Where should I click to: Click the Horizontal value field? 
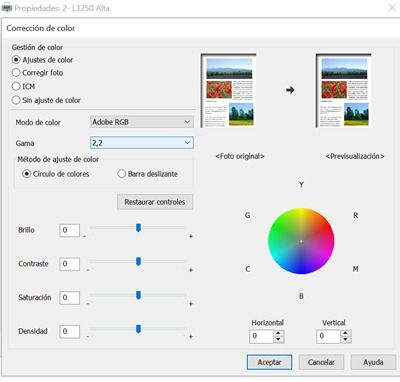(261, 336)
